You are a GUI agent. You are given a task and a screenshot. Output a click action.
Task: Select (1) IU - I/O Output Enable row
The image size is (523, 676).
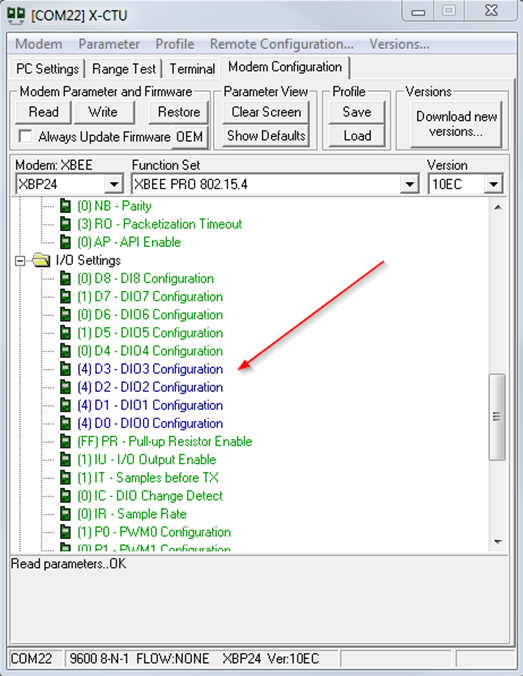(x=147, y=460)
